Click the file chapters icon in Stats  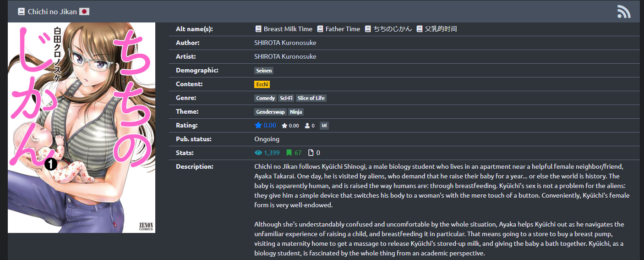[x=311, y=153]
